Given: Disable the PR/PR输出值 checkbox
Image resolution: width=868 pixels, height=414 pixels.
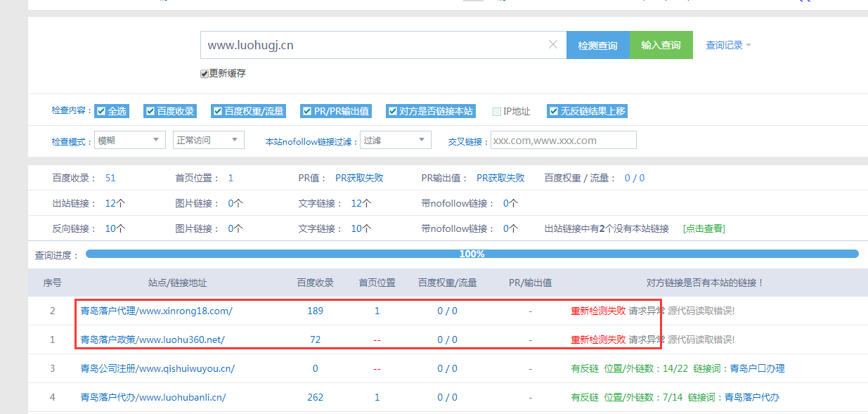Looking at the screenshot, I should click(307, 110).
